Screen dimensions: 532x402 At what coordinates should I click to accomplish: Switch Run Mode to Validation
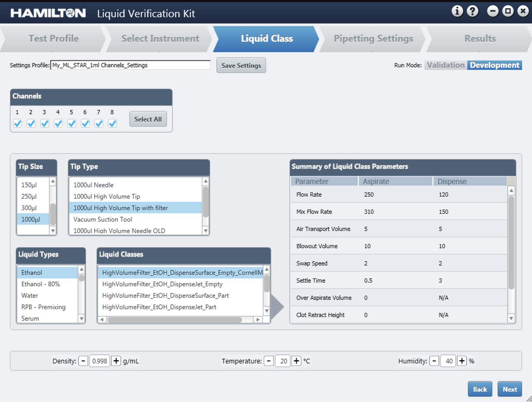(x=446, y=65)
